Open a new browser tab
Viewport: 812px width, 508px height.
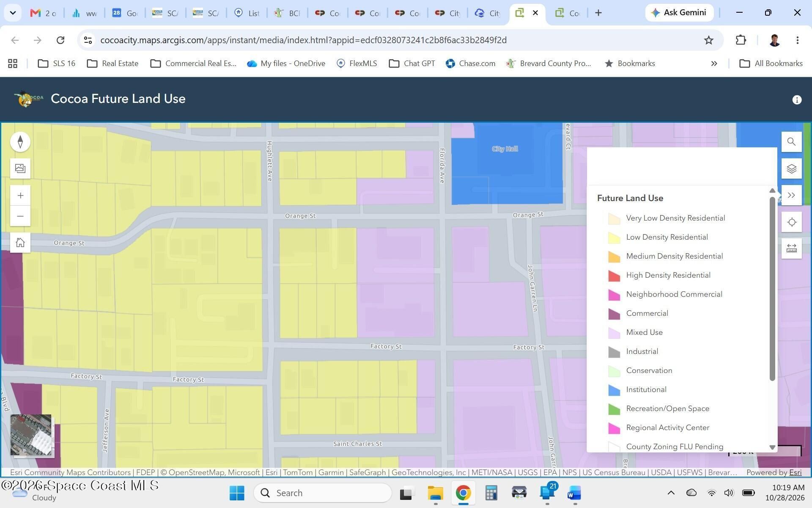[598, 13]
